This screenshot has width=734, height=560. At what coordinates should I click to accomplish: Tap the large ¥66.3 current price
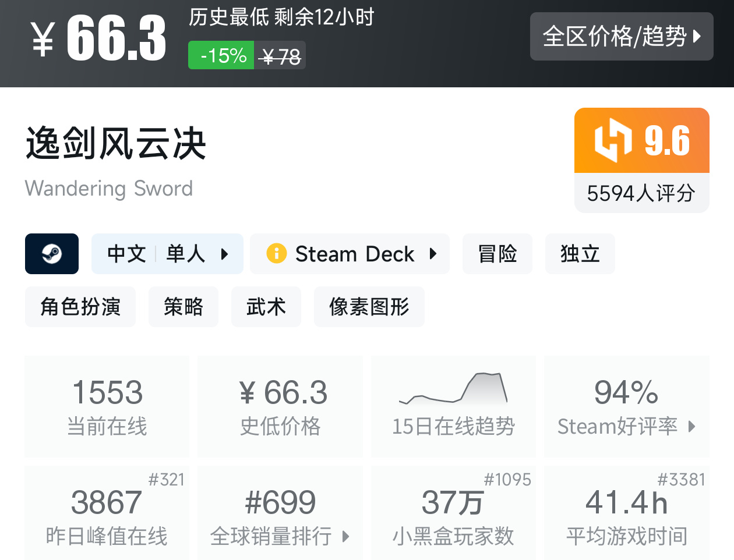click(x=98, y=38)
